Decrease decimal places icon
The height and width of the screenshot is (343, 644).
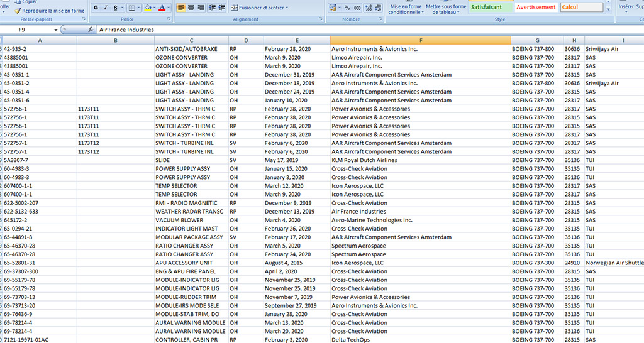tap(378, 8)
